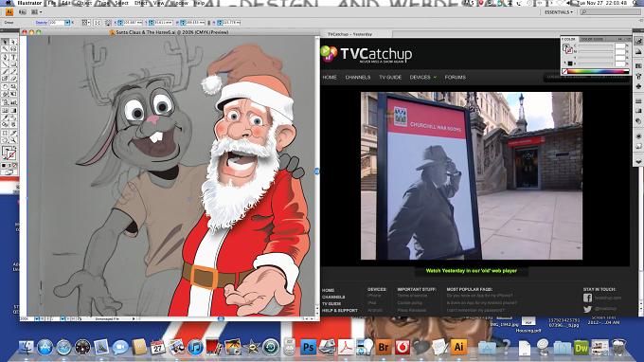
Task: Click Watch Yesterday in old web player
Action: click(471, 271)
